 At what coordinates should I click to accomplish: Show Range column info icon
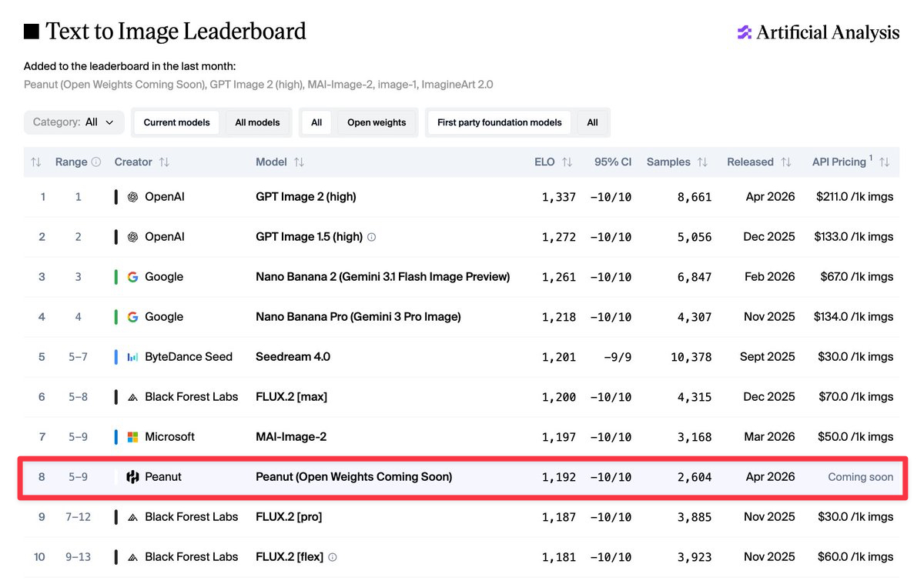click(96, 162)
